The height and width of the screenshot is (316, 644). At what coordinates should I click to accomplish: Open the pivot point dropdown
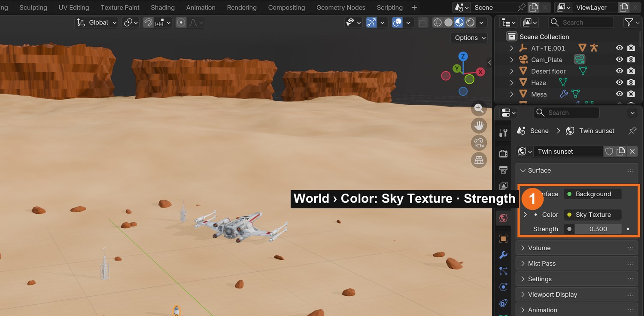point(131,23)
